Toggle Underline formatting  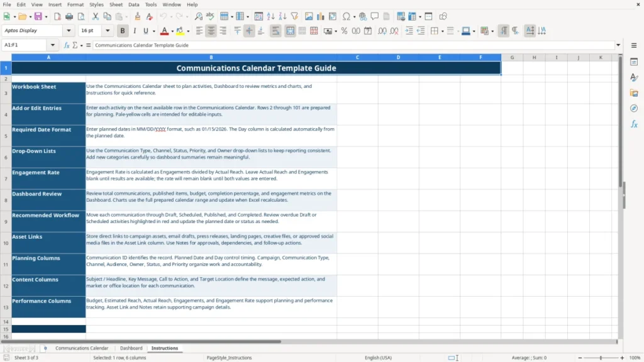145,31
